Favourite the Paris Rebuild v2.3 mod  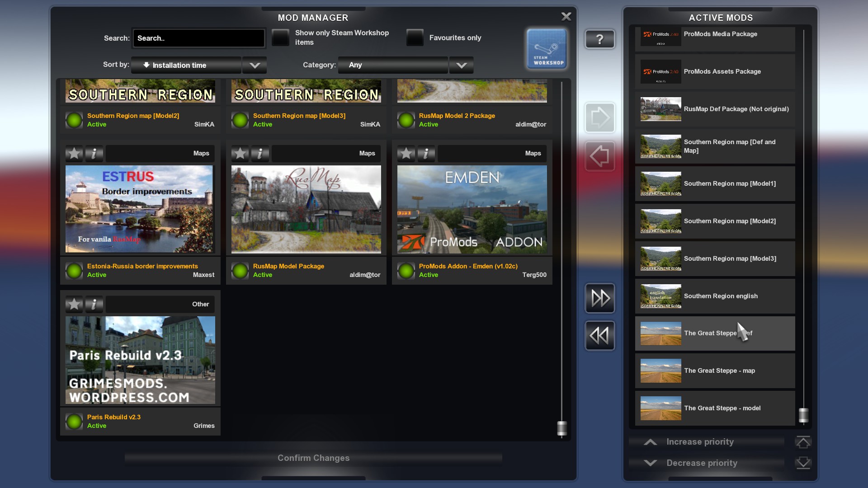point(74,305)
